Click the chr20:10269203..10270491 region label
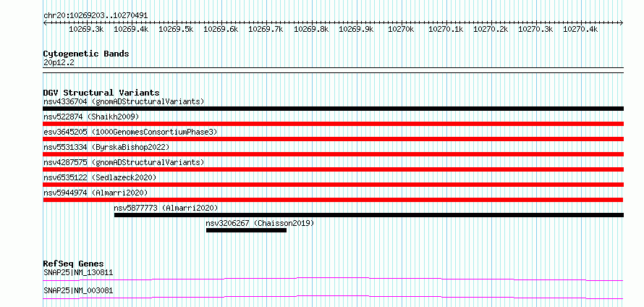 (x=96, y=15)
